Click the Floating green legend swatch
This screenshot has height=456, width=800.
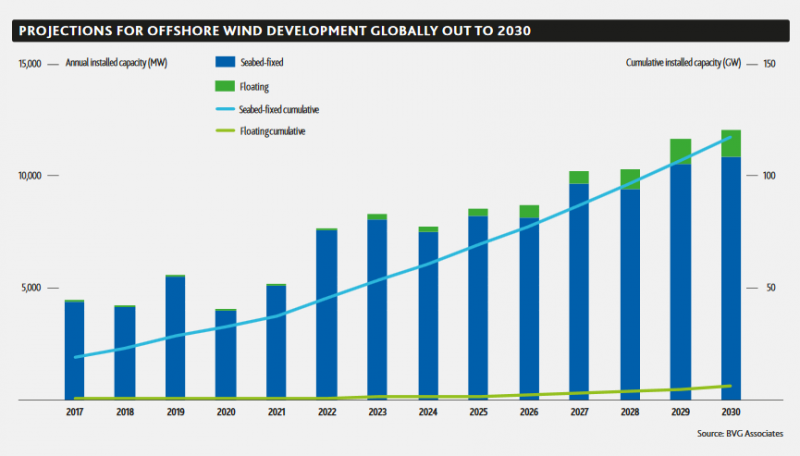click(225, 86)
